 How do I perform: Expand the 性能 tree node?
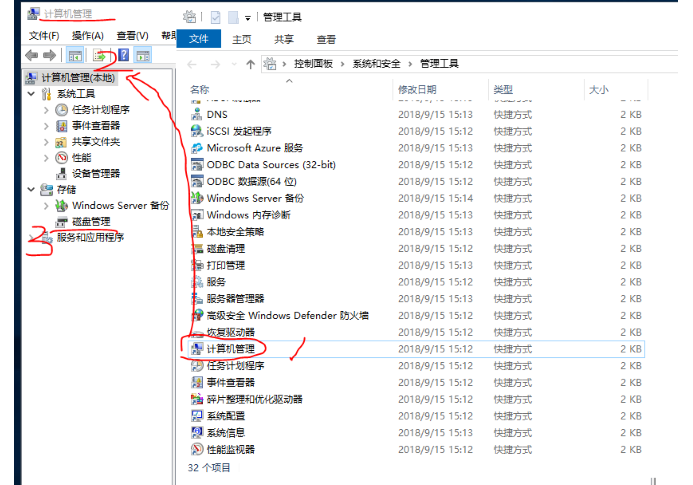click(46, 158)
